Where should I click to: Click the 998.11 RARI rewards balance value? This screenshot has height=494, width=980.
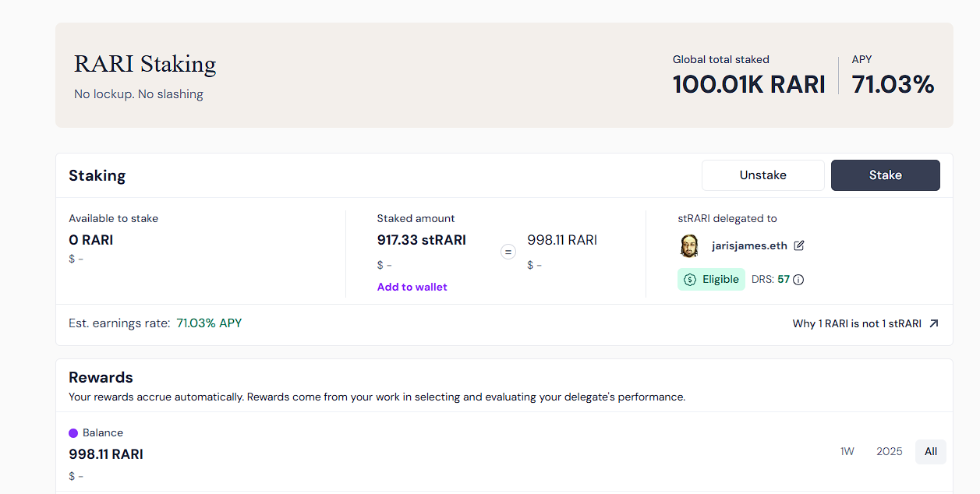click(x=106, y=454)
